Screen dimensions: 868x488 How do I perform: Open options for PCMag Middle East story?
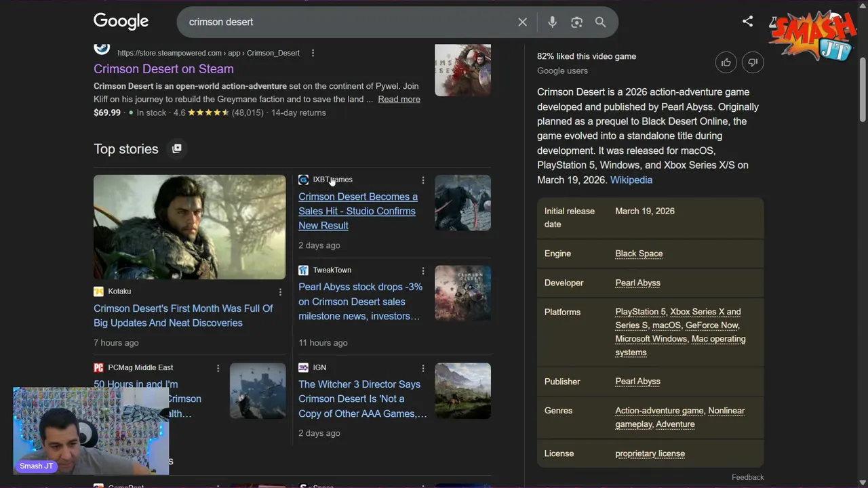point(218,368)
